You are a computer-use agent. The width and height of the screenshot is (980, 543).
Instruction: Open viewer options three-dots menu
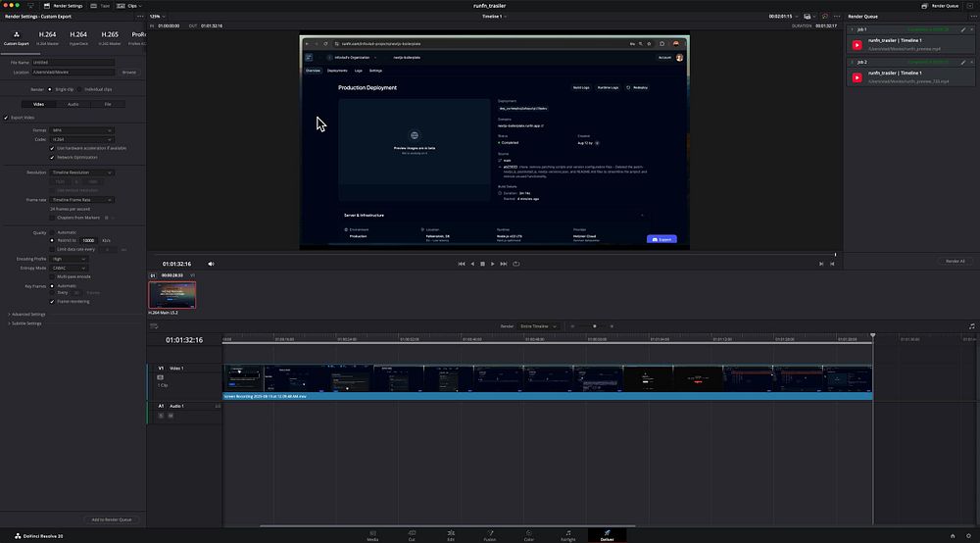(x=837, y=17)
